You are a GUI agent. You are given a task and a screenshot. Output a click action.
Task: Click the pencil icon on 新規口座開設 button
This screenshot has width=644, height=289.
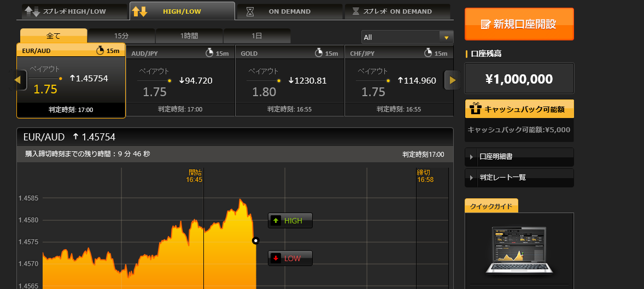click(485, 24)
